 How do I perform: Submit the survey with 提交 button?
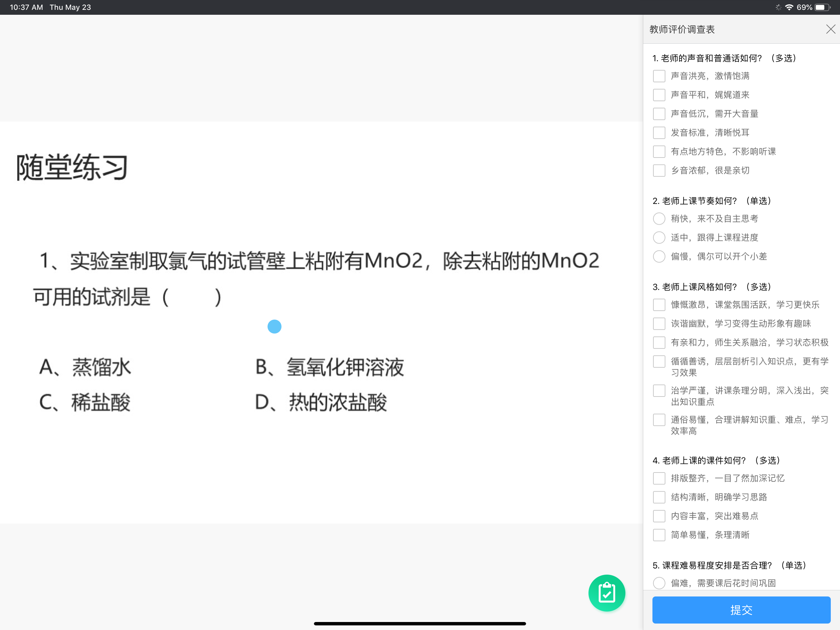[741, 610]
